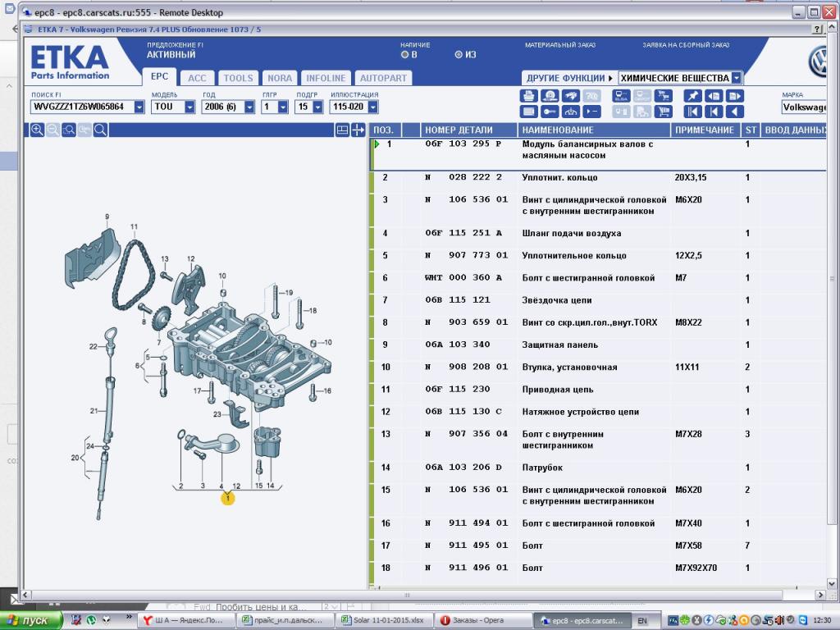
Task: Click the plain magnifier icon on illustration bar
Action: click(x=100, y=130)
